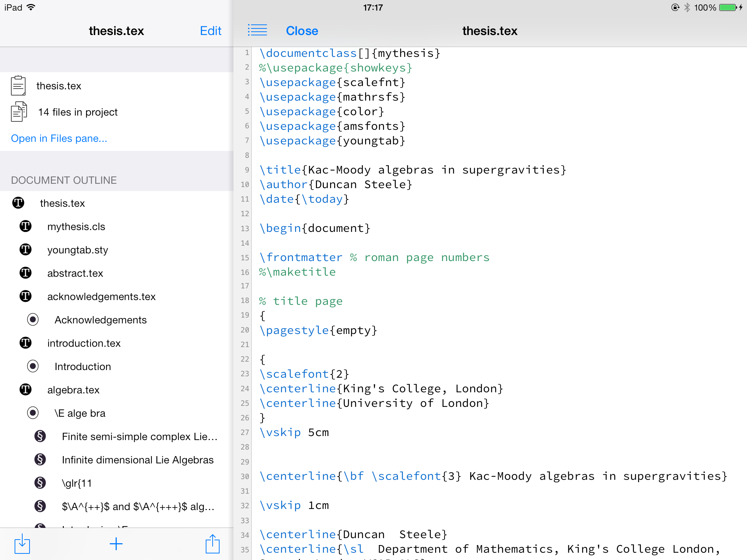747x560 pixels.
Task: Place cursor on the \title line of code
Action: tap(412, 170)
